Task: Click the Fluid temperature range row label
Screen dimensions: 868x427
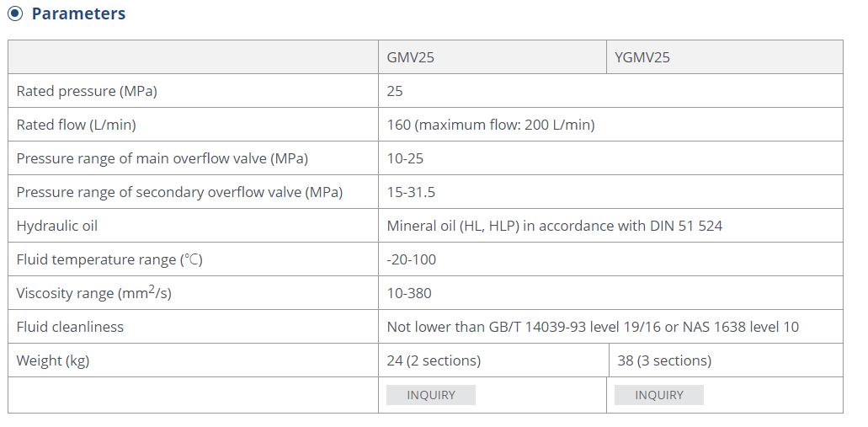Action: click(109, 260)
